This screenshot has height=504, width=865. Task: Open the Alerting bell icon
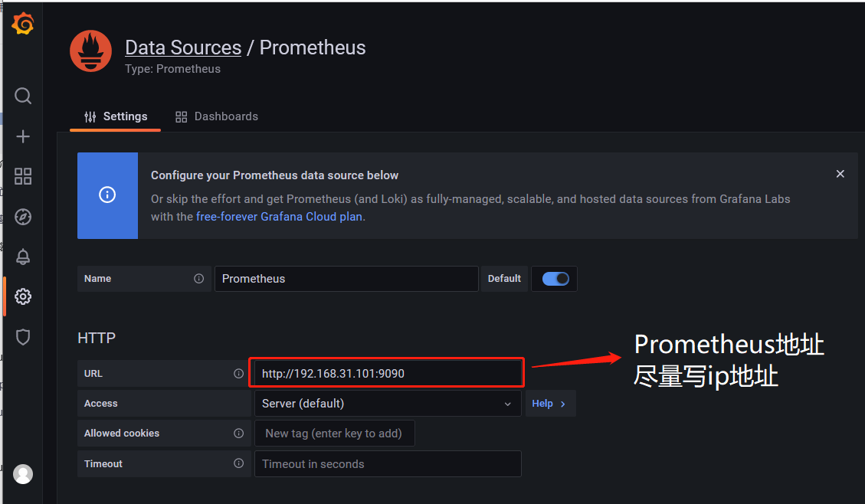pos(22,257)
